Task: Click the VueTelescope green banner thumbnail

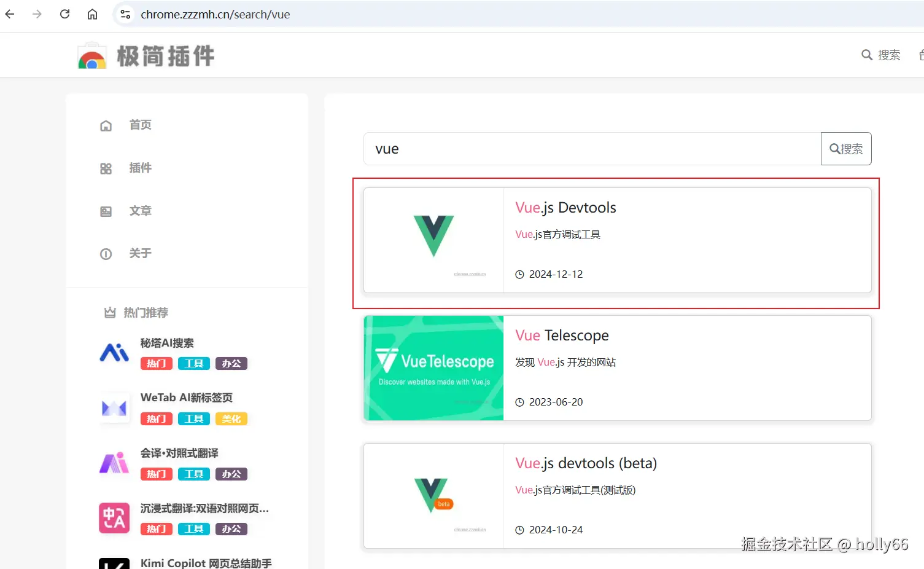Action: tap(433, 368)
